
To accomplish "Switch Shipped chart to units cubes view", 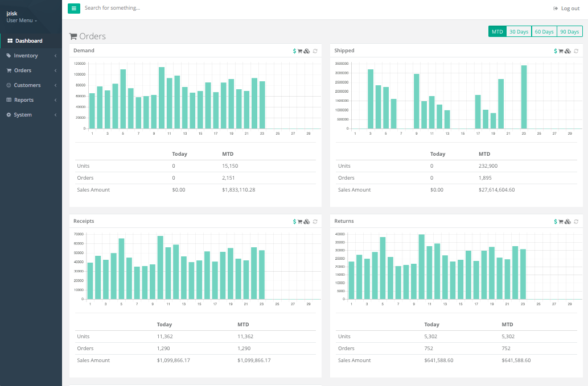I will coord(568,51).
